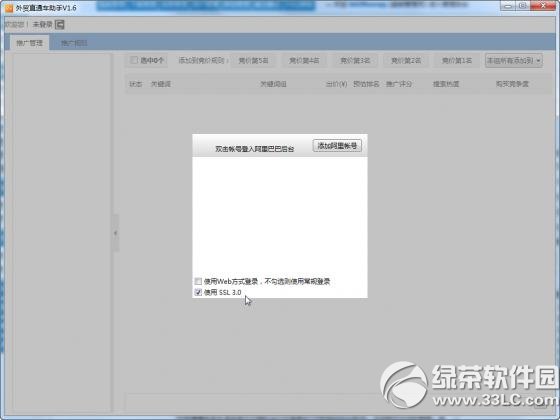Minimize the 外贸直通车助手 window
The height and width of the screenshot is (420, 560).
508,6
